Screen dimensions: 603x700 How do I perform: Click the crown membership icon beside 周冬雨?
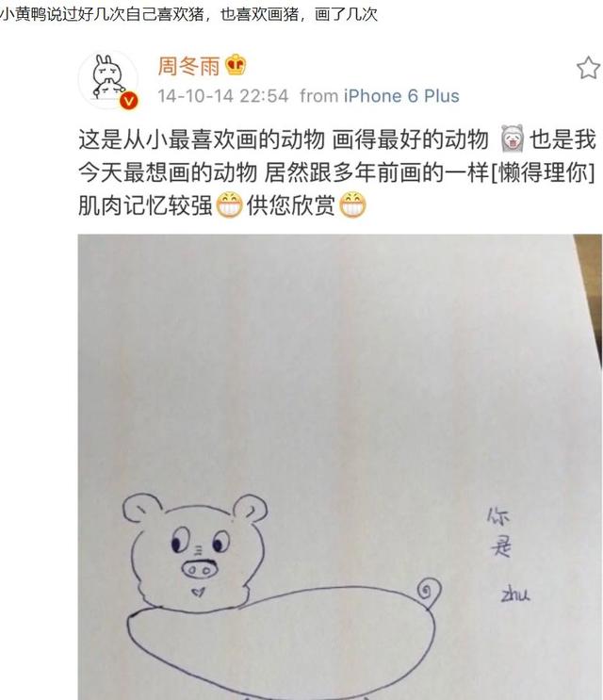[x=236, y=65]
